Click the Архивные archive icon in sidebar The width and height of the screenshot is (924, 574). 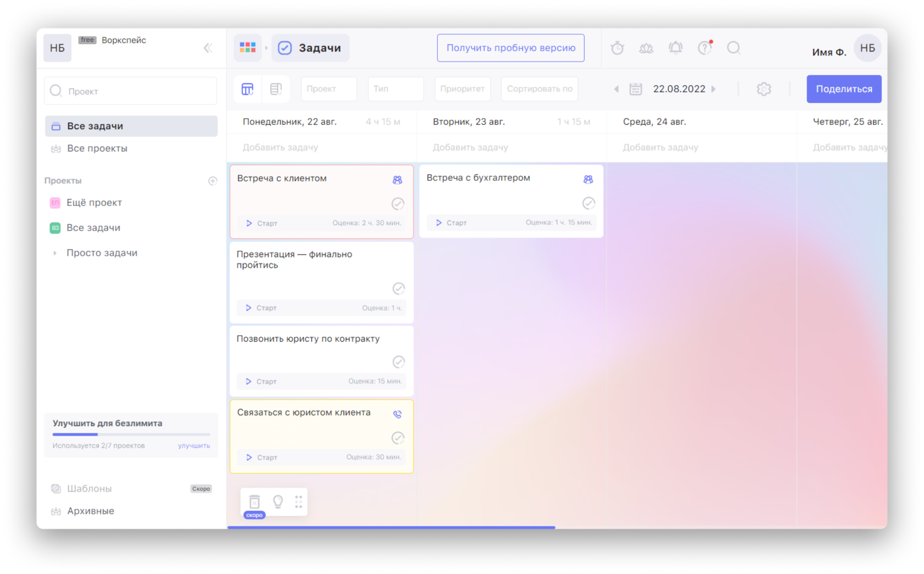(56, 511)
